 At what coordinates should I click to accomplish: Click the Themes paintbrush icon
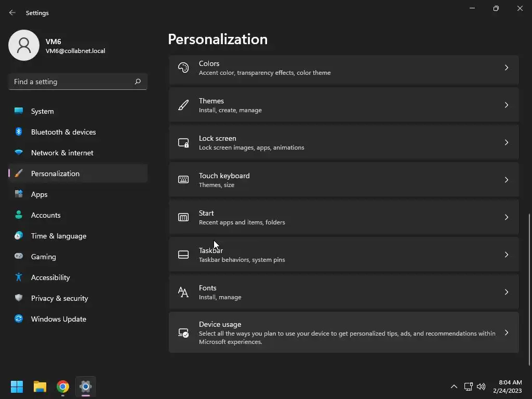click(x=183, y=105)
